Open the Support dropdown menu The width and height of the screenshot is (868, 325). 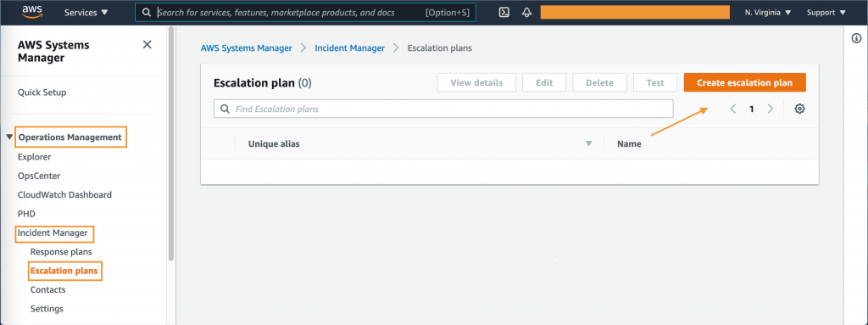point(826,12)
